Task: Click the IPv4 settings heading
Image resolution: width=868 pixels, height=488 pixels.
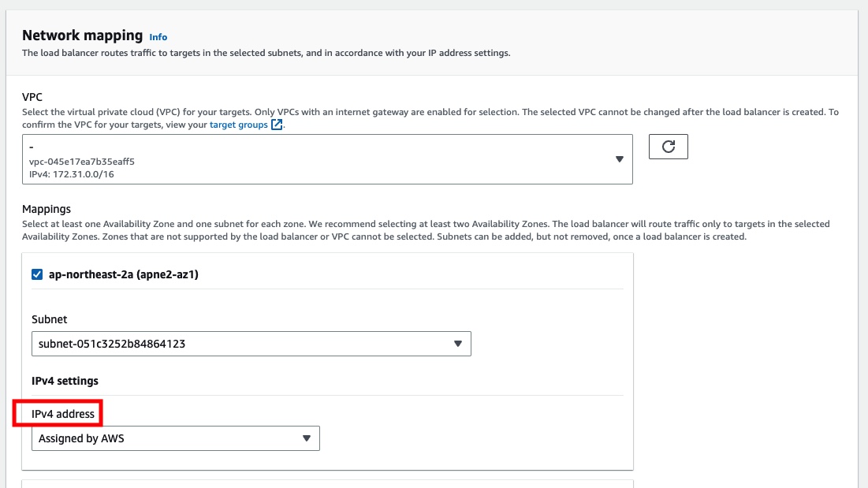Action: (x=65, y=381)
